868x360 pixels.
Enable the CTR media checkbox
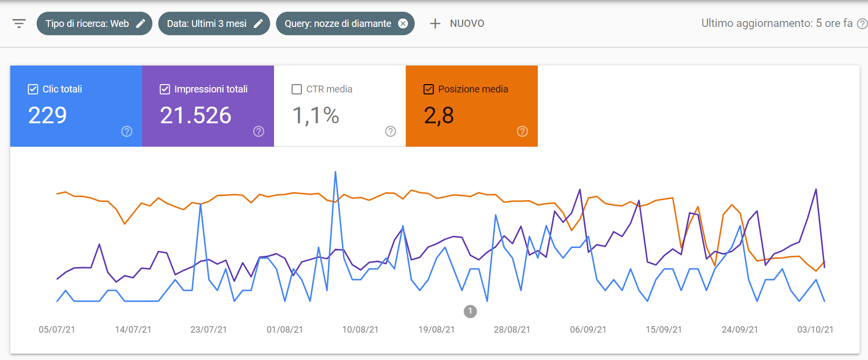click(296, 89)
